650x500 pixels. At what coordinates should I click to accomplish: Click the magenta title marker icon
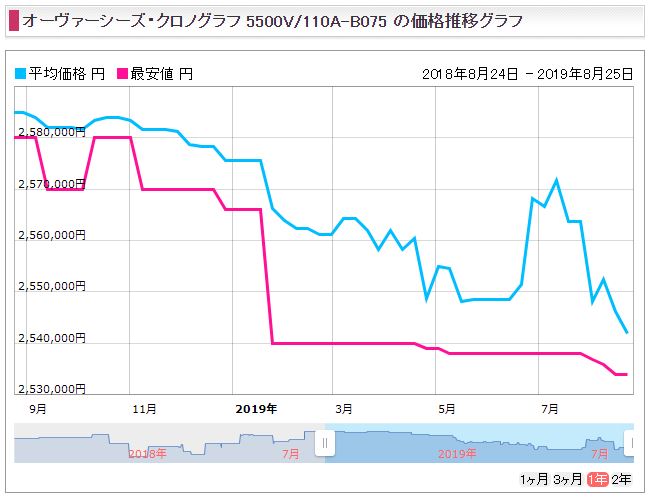coord(14,21)
